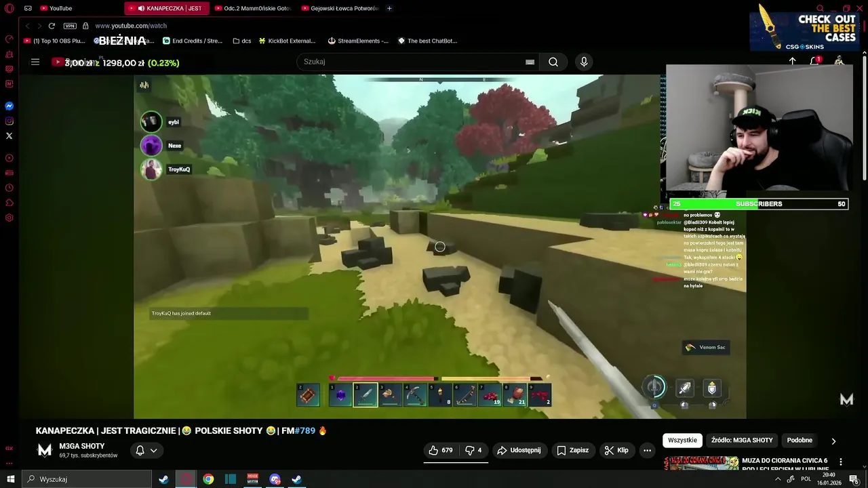
Task: Go back with browser back arrow
Action: pyautogui.click(x=27, y=26)
